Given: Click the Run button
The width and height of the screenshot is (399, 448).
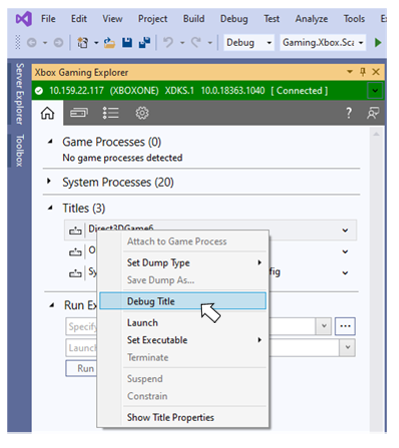Looking at the screenshot, I should pos(82,368).
